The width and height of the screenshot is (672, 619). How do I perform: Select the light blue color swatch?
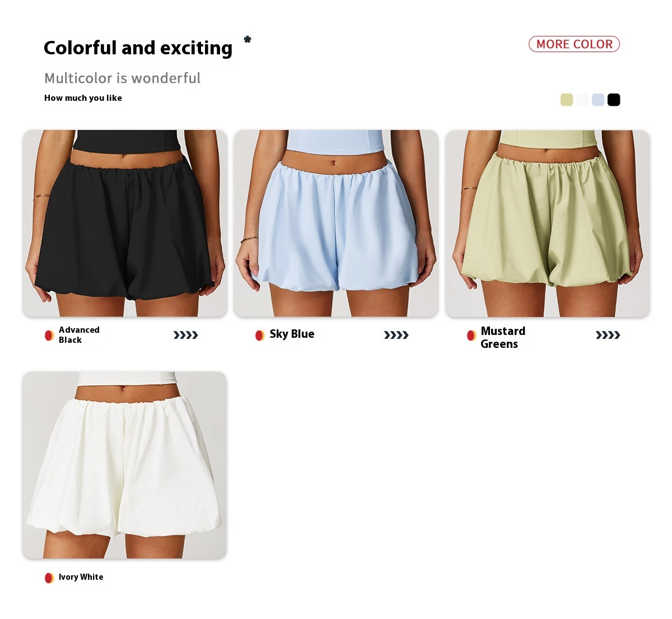click(x=598, y=100)
